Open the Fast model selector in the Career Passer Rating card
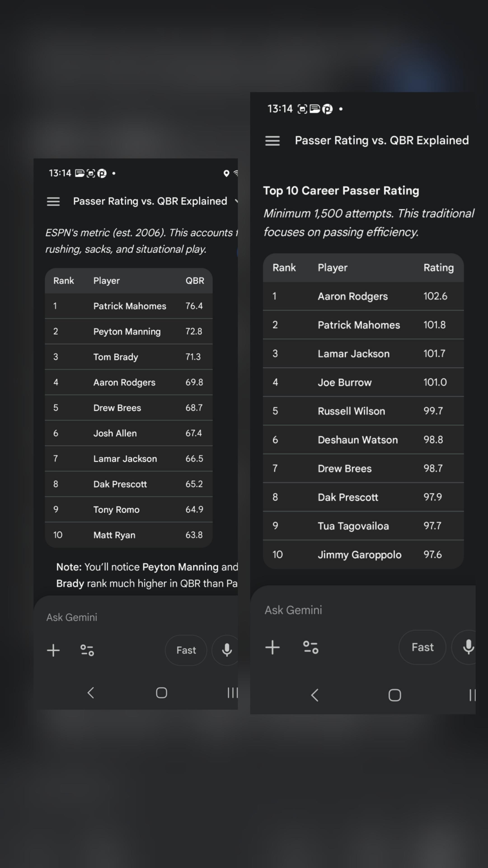The height and width of the screenshot is (868, 488). pos(422,648)
